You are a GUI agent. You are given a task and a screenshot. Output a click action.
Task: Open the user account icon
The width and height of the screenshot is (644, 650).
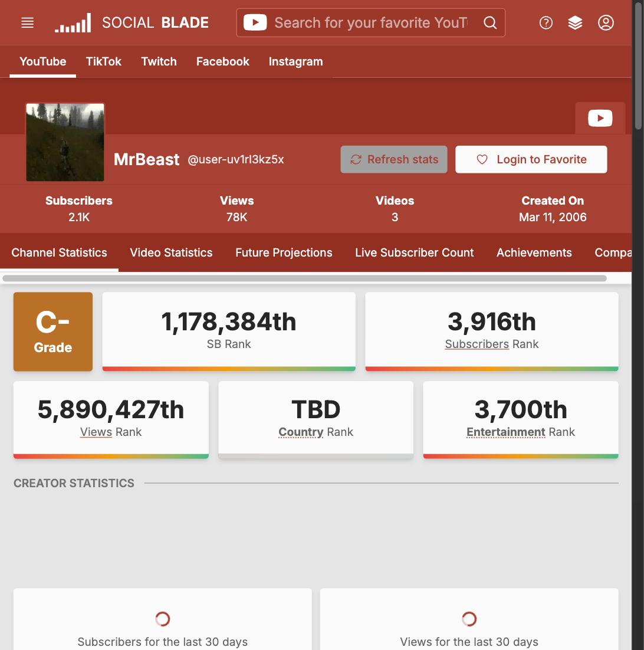(x=606, y=22)
